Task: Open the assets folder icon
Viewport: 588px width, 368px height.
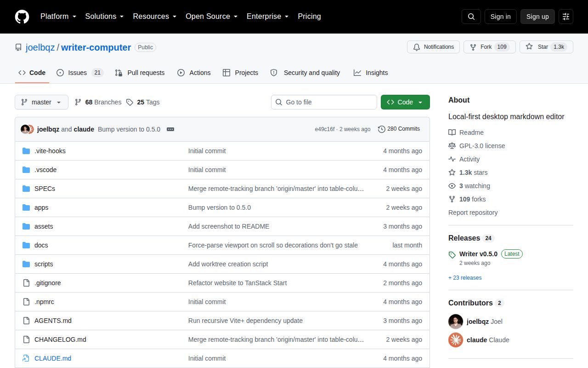Action: click(26, 226)
